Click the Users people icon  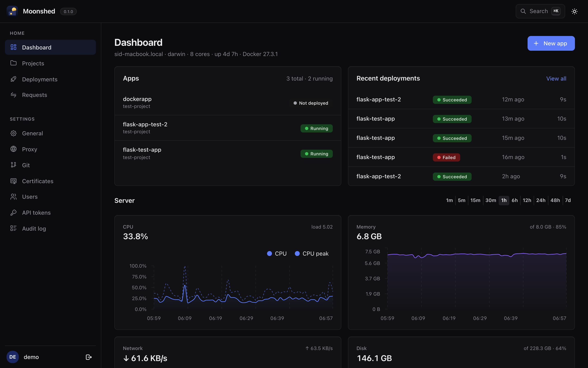point(14,197)
